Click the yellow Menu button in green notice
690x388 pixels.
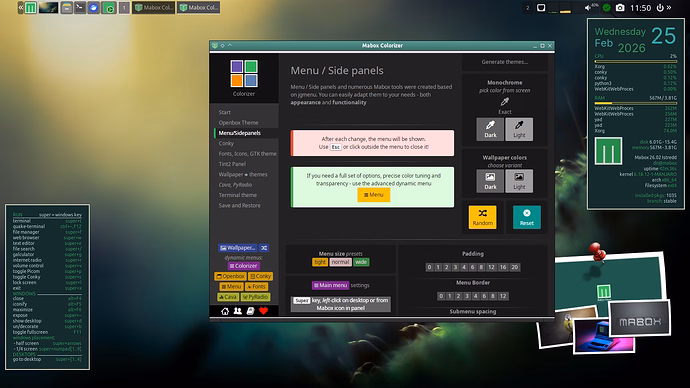(374, 195)
